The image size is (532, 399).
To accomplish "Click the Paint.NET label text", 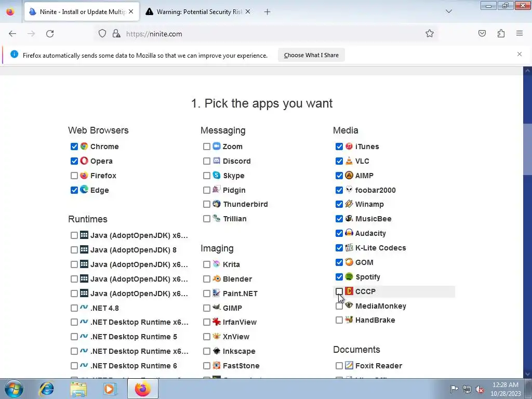I will point(240,294).
